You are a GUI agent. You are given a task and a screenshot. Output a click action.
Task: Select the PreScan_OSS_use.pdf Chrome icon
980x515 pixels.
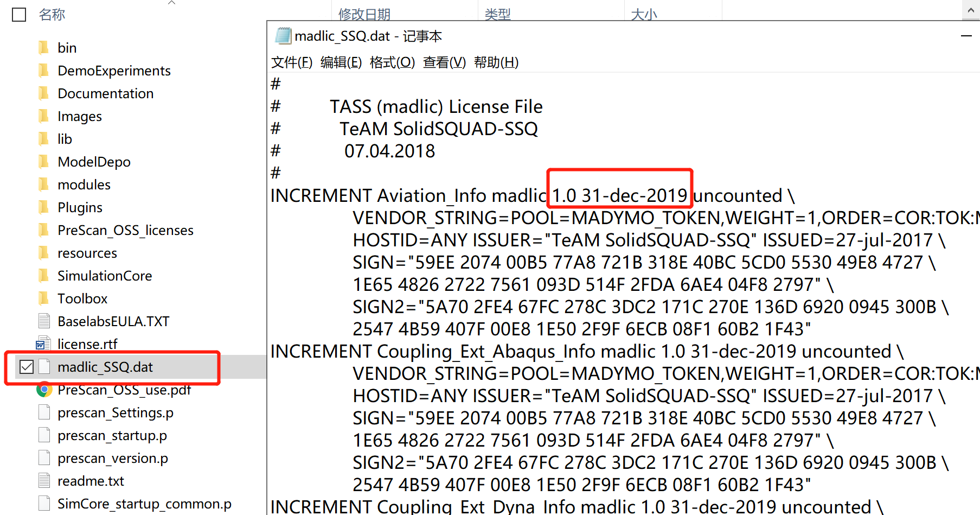[x=44, y=390]
